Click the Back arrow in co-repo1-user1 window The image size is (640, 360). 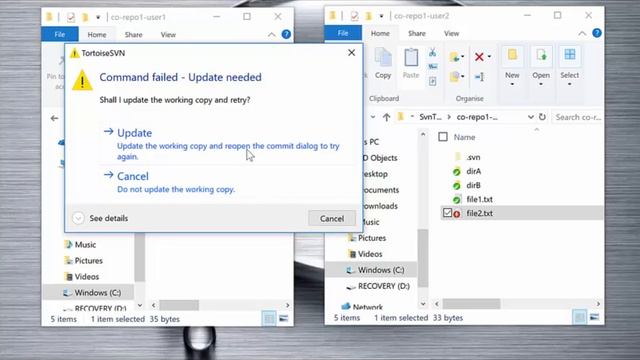pos(55,118)
